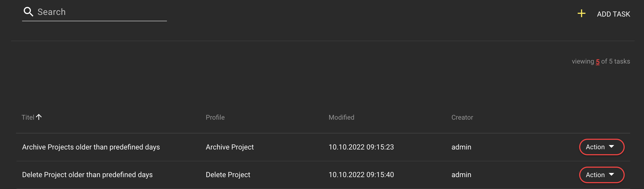Sort tasks by the Modified column header
The width and height of the screenshot is (644, 189).
(341, 117)
